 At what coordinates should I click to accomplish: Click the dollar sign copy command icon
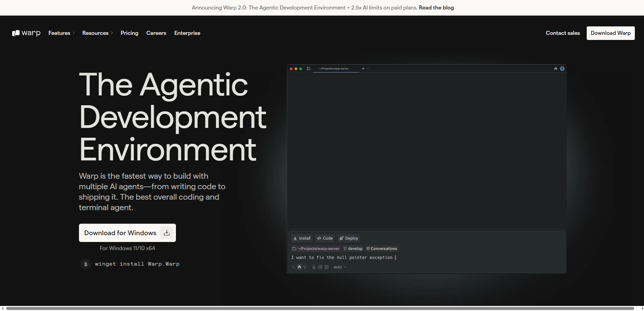pos(86,264)
